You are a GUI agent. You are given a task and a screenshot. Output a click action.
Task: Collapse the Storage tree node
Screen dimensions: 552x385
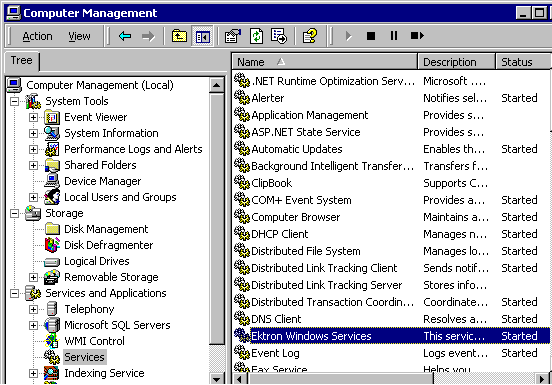(x=14, y=213)
